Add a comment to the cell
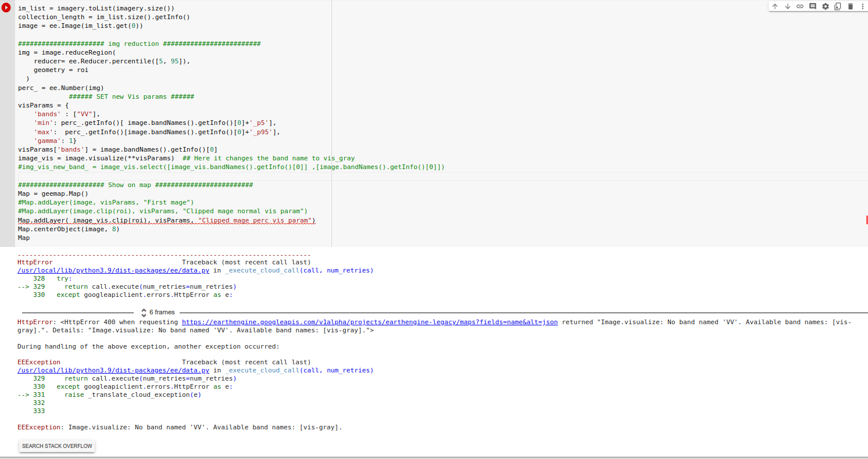The width and height of the screenshot is (868, 459). click(x=812, y=6)
